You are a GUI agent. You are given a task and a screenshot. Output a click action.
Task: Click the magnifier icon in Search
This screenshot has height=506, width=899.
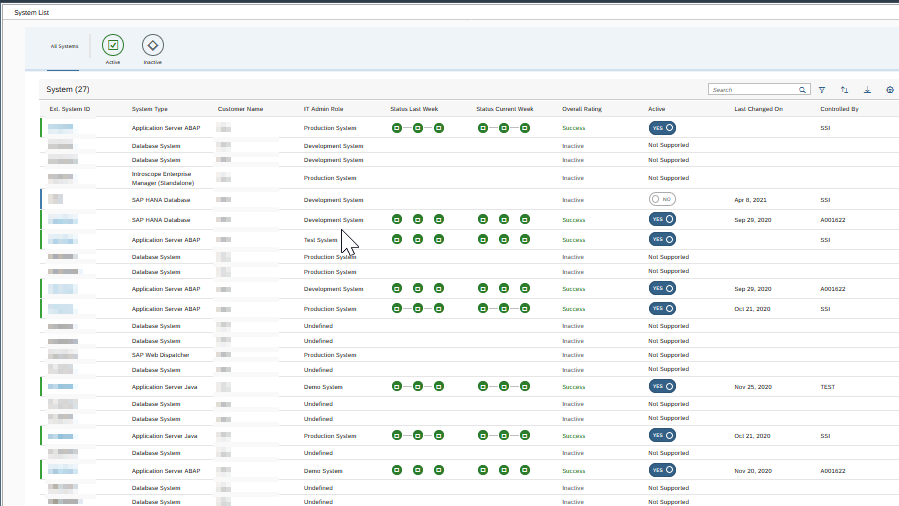[802, 90]
